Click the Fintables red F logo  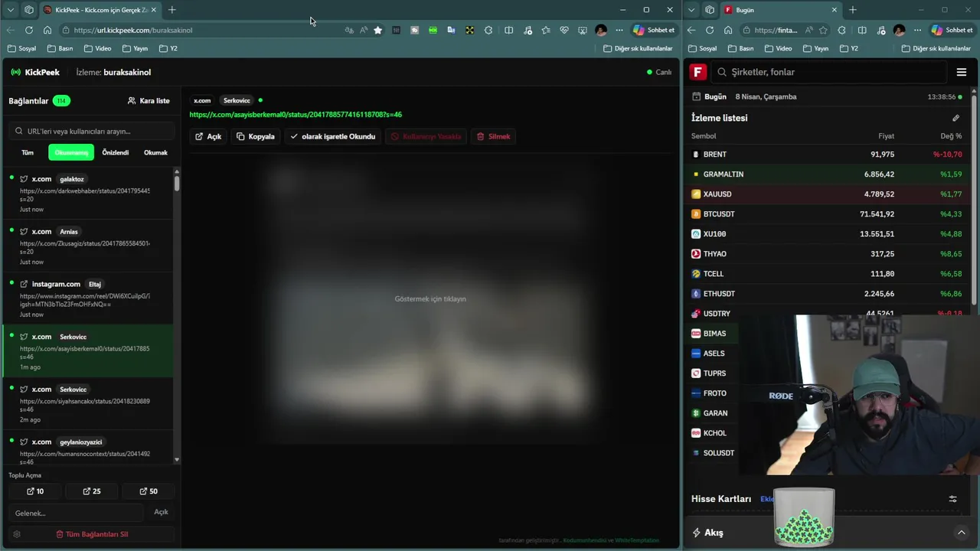(697, 72)
